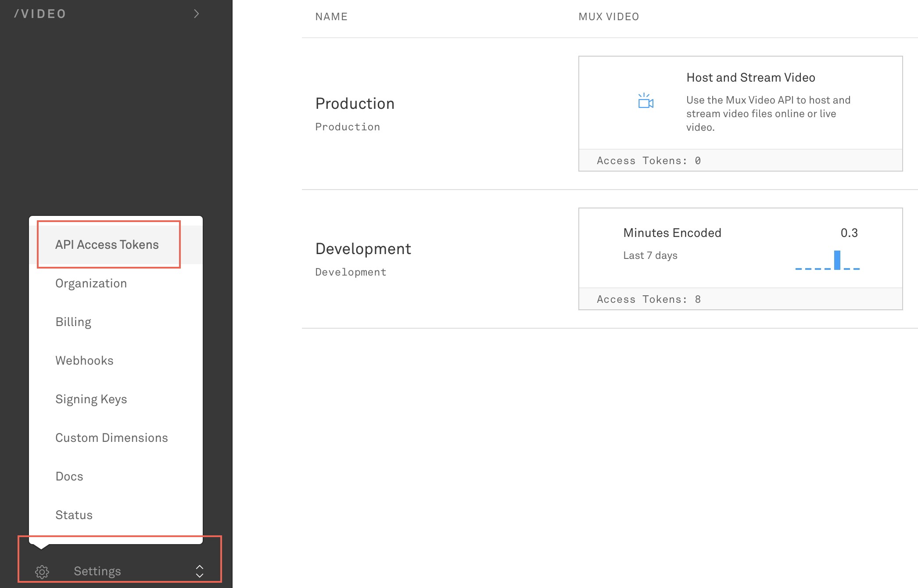The image size is (918, 588).
Task: Click the Production subtitle under the Production heading
Action: (x=348, y=127)
